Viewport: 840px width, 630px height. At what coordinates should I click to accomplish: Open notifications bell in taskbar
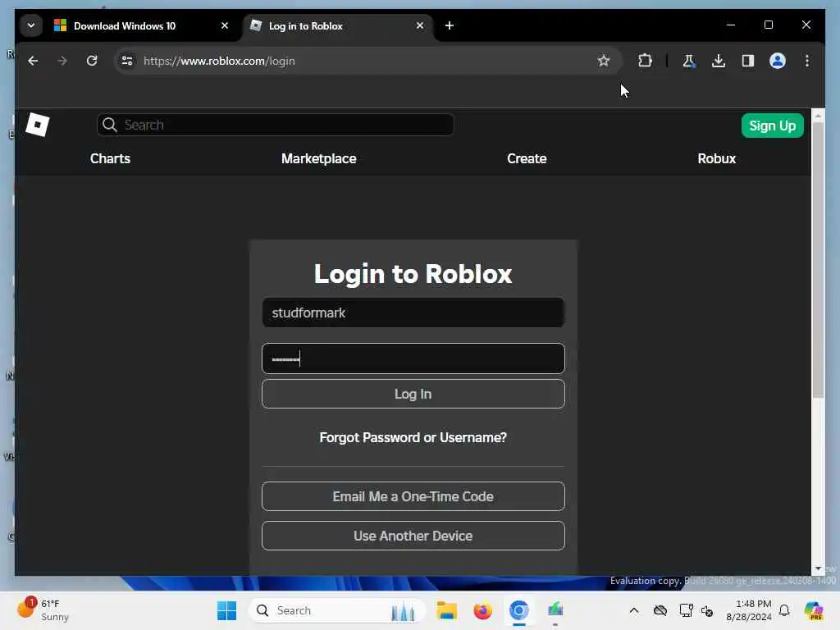784,610
